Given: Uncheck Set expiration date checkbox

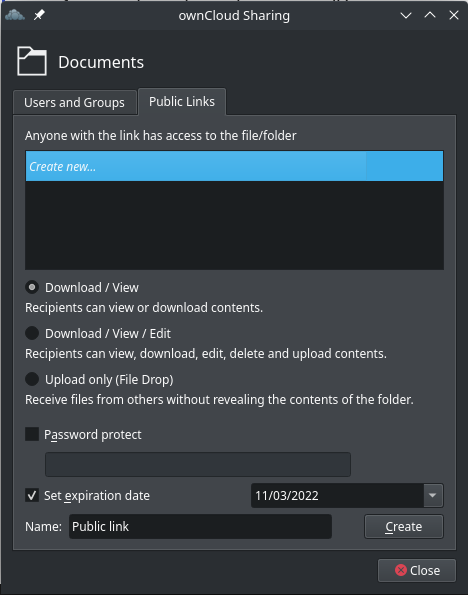Looking at the screenshot, I should pos(32,495).
